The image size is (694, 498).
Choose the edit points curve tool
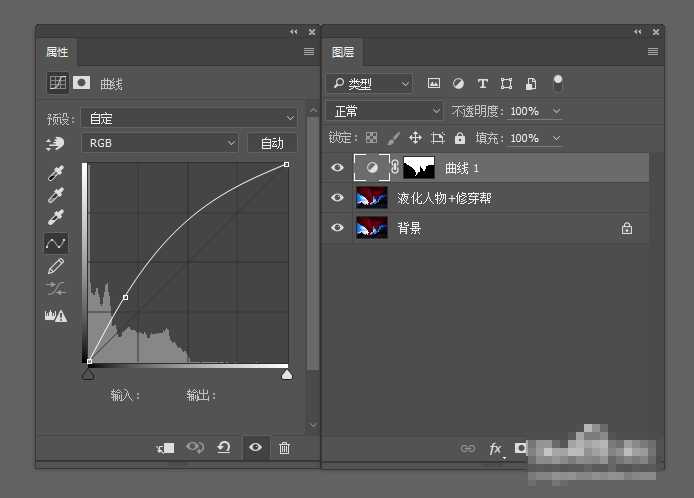[56, 243]
